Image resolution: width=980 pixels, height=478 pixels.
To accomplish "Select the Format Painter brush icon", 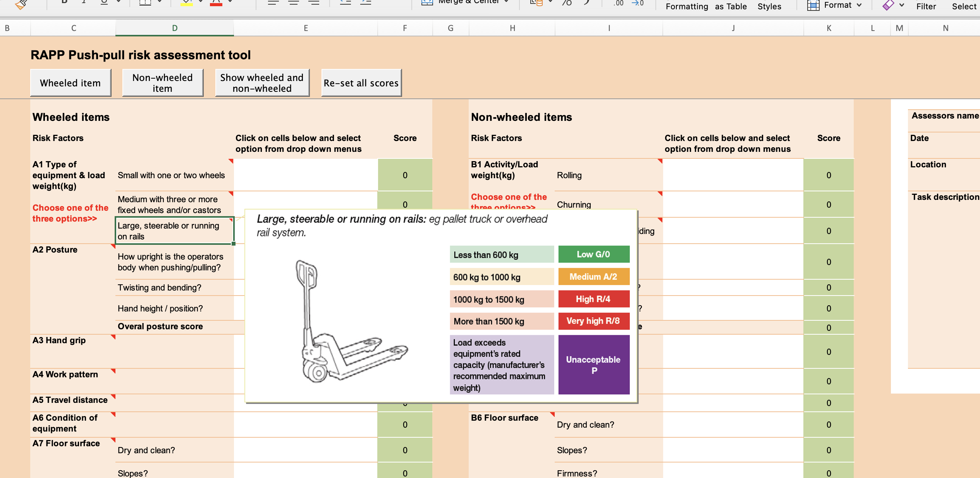I will click(x=21, y=4).
